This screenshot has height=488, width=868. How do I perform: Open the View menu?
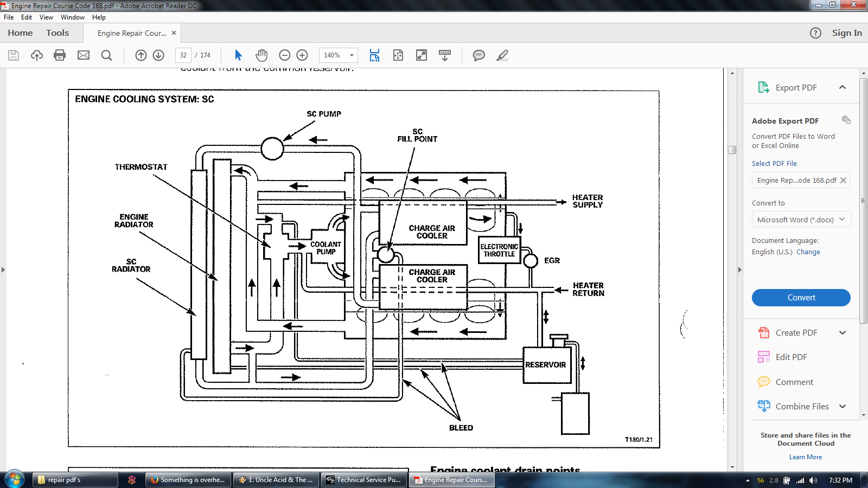tap(46, 17)
